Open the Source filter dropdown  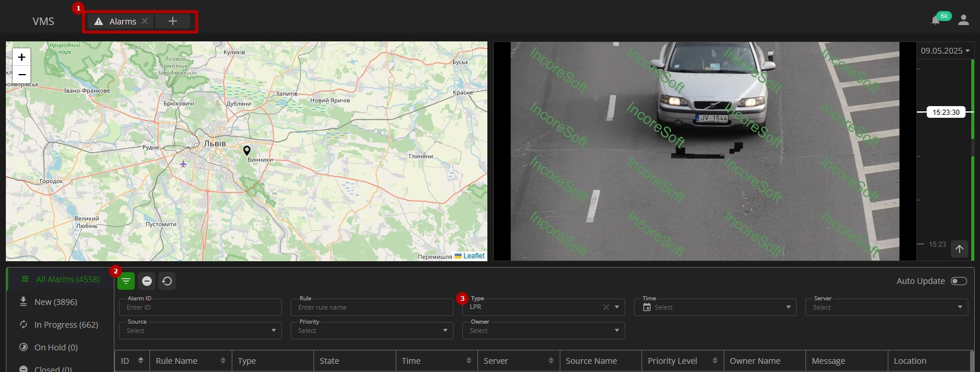[200, 331]
